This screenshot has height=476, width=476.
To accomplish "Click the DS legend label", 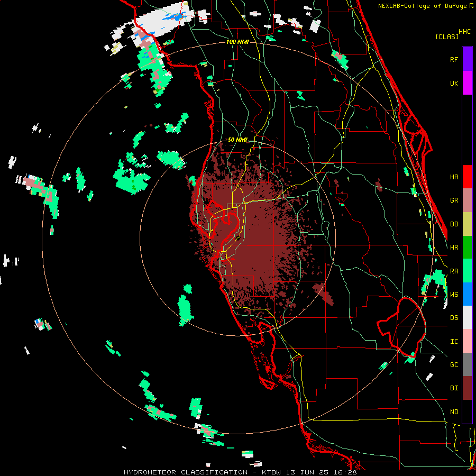I will point(454,318).
